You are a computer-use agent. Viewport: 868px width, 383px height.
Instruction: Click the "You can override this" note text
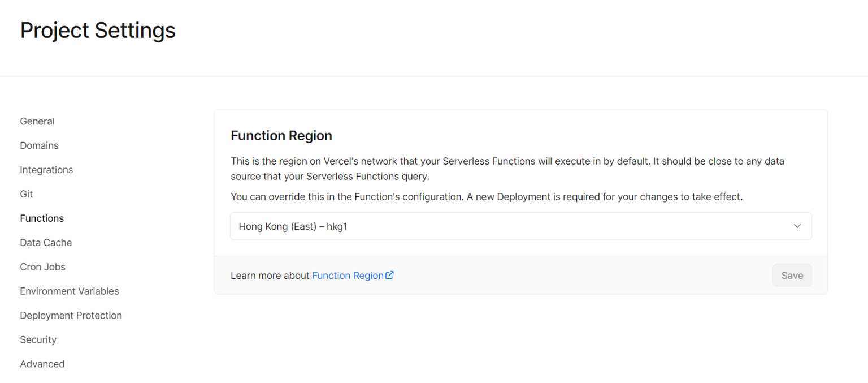[486, 197]
